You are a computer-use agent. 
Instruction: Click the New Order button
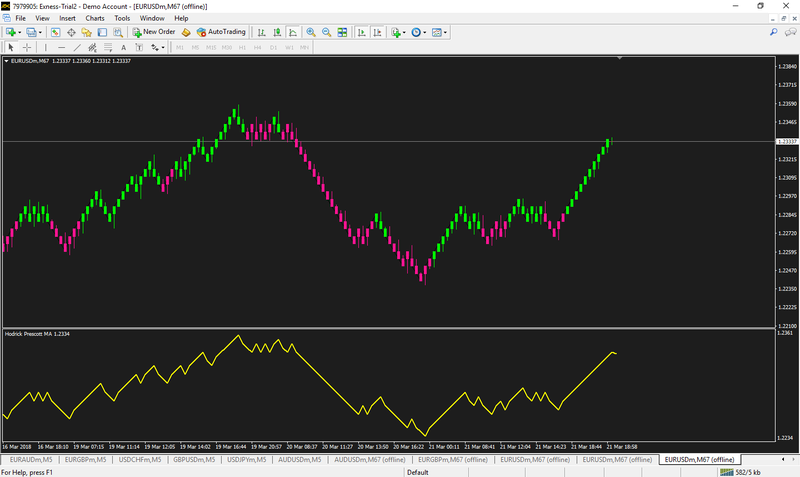click(x=153, y=32)
